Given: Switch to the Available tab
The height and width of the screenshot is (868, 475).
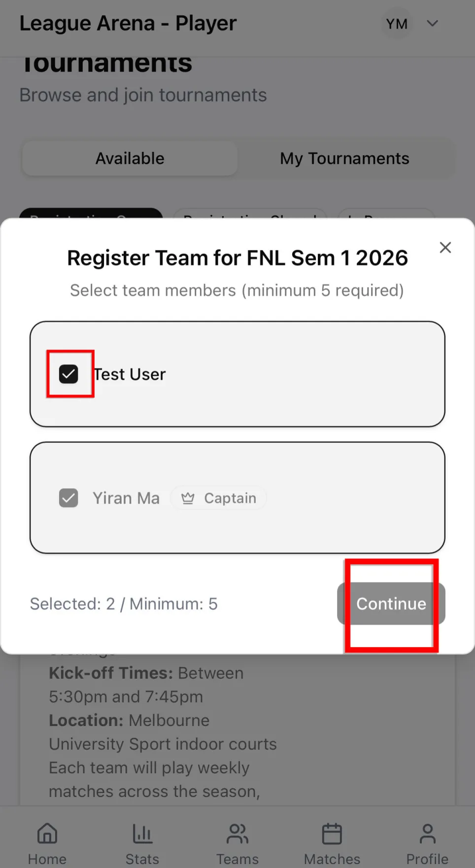Looking at the screenshot, I should pyautogui.click(x=130, y=158).
